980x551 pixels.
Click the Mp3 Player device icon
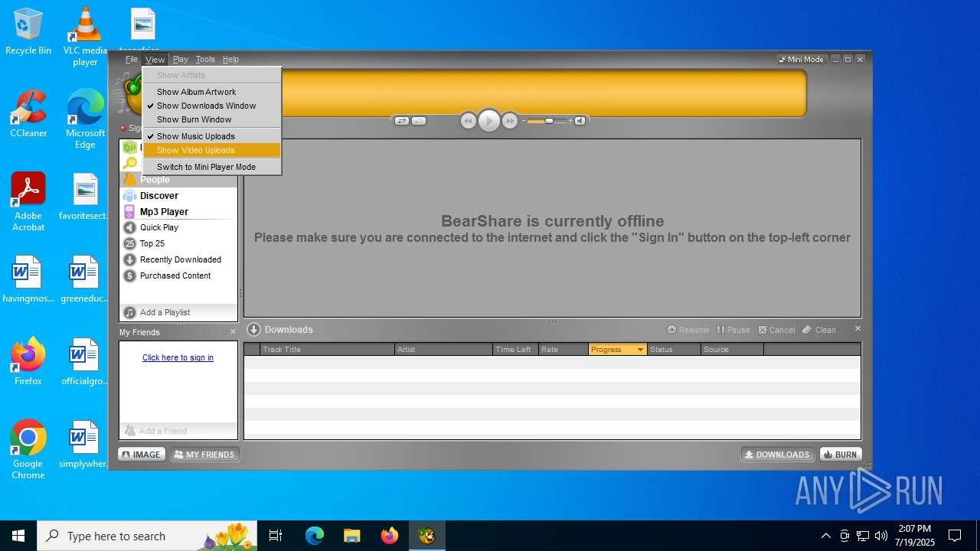point(130,212)
